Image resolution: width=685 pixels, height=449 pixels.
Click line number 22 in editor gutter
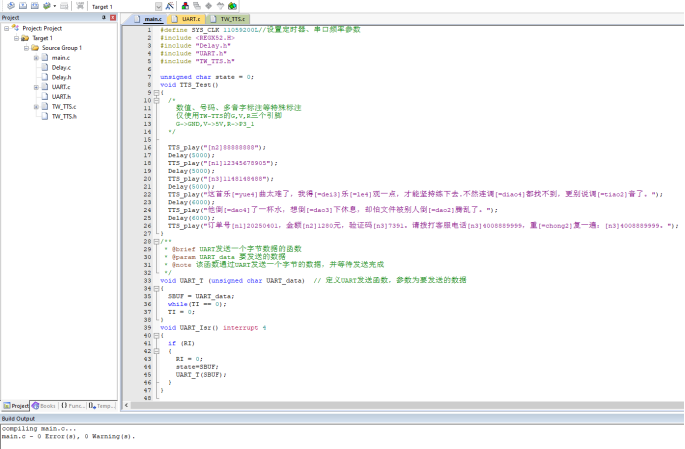(x=147, y=194)
